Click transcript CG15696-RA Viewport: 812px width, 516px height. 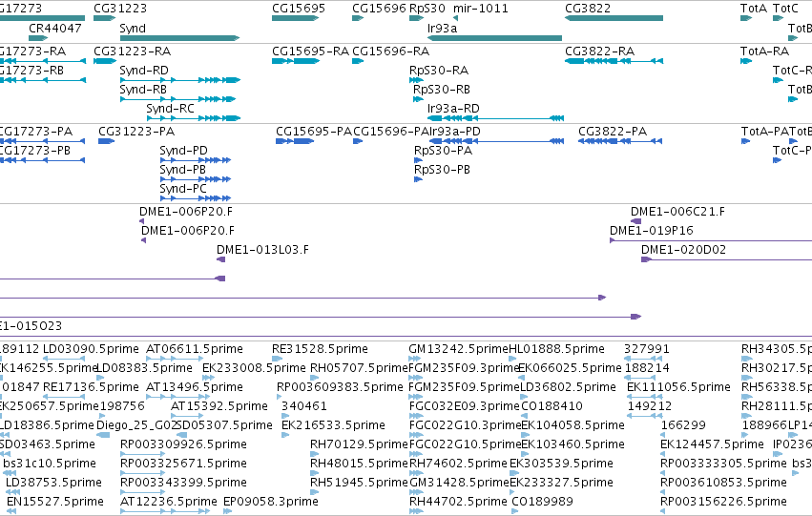pos(358,61)
